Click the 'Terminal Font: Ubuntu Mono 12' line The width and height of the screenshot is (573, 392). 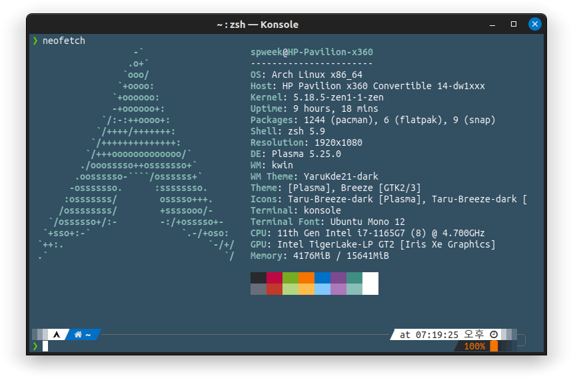pyautogui.click(x=328, y=222)
